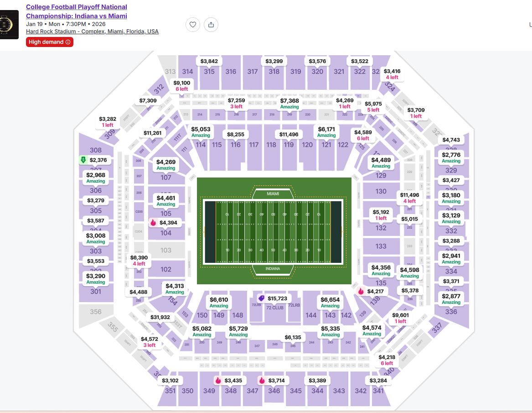532x413 pixels.
Task: Open the College Football Playoff National Championship link
Action: click(76, 11)
